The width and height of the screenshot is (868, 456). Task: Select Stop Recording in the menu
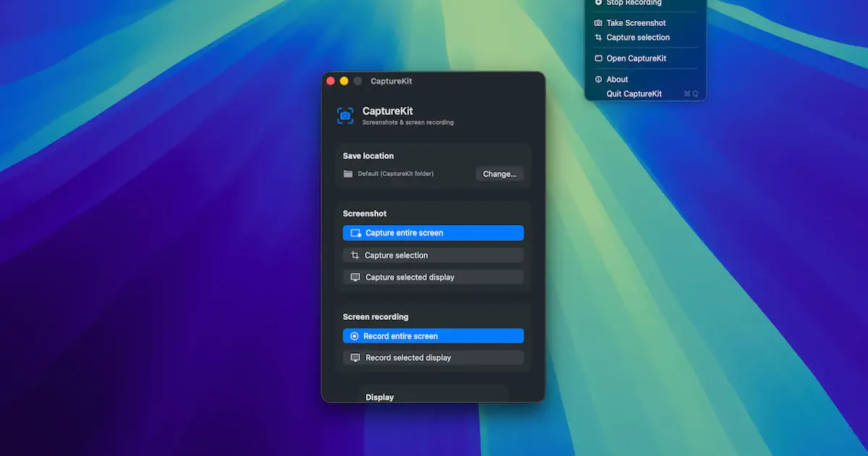coord(645,3)
